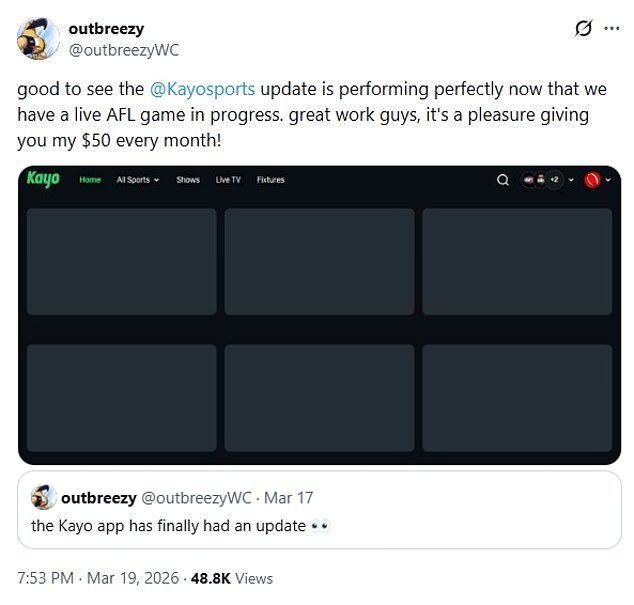Click the @outbreezyWC handle under the name
634x605 pixels.
[124, 50]
